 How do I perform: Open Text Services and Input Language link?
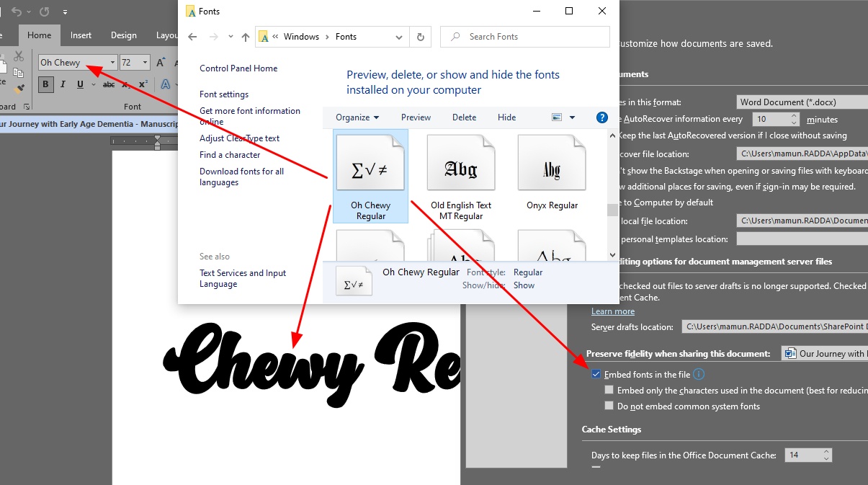[x=243, y=278]
